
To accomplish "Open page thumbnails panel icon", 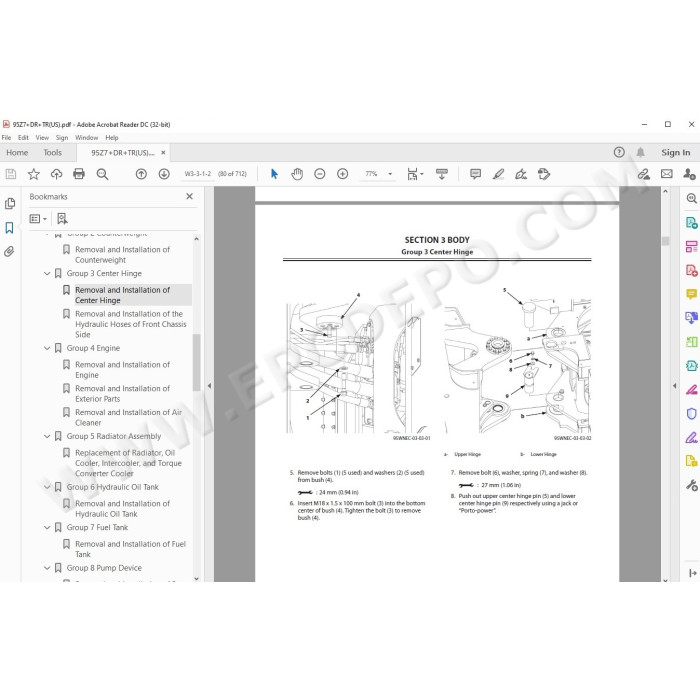I will click(x=10, y=204).
